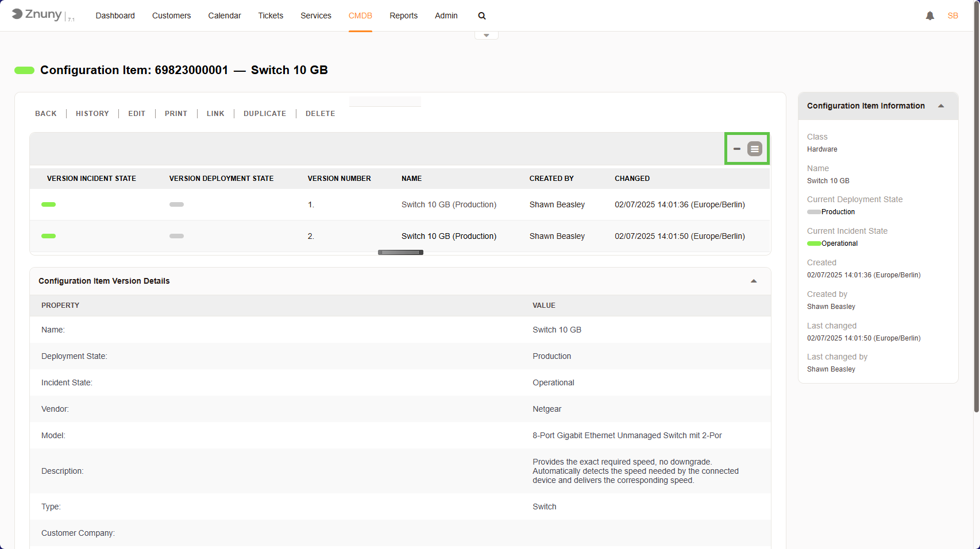
Task: Open the HISTORY action
Action: pyautogui.click(x=92, y=114)
